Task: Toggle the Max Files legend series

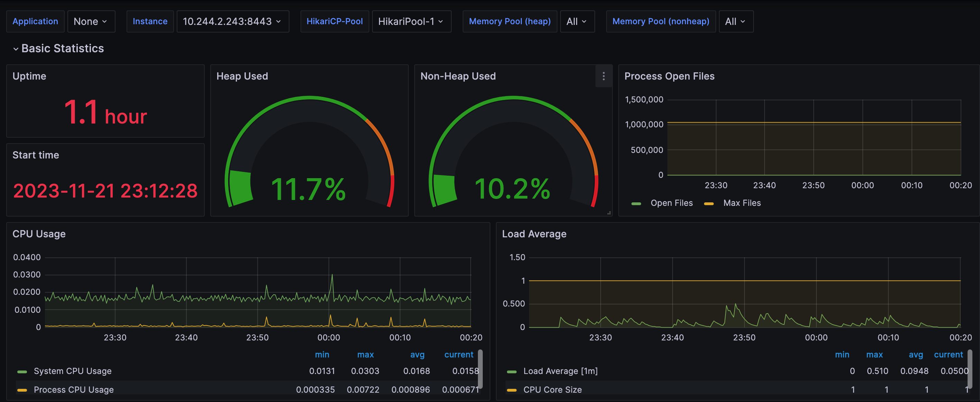Action: pos(741,203)
